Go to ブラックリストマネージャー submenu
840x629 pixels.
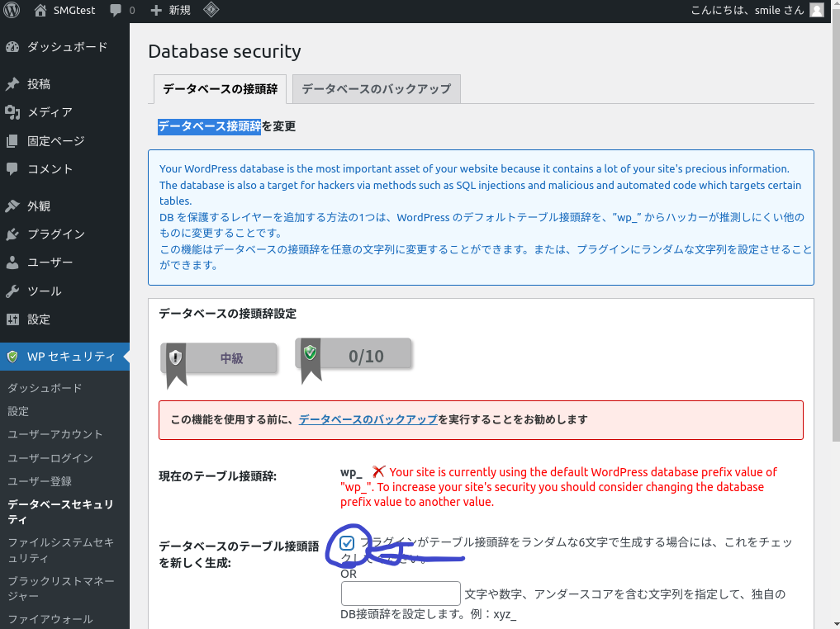(61, 589)
